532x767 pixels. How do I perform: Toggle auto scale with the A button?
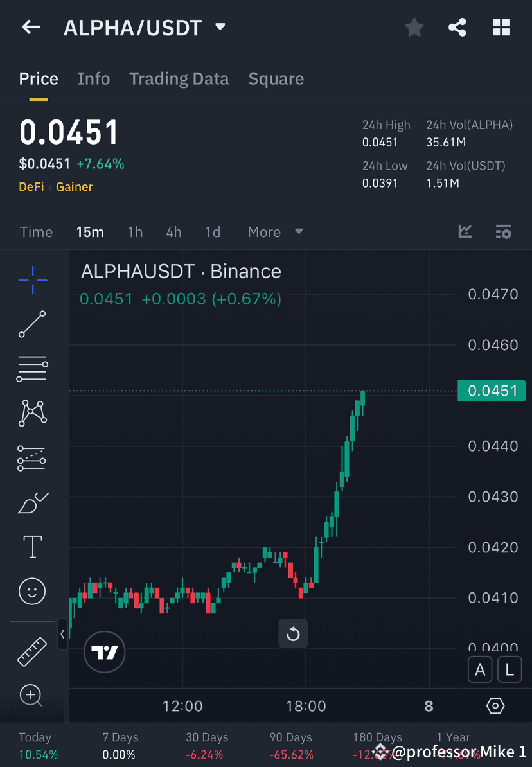(480, 669)
